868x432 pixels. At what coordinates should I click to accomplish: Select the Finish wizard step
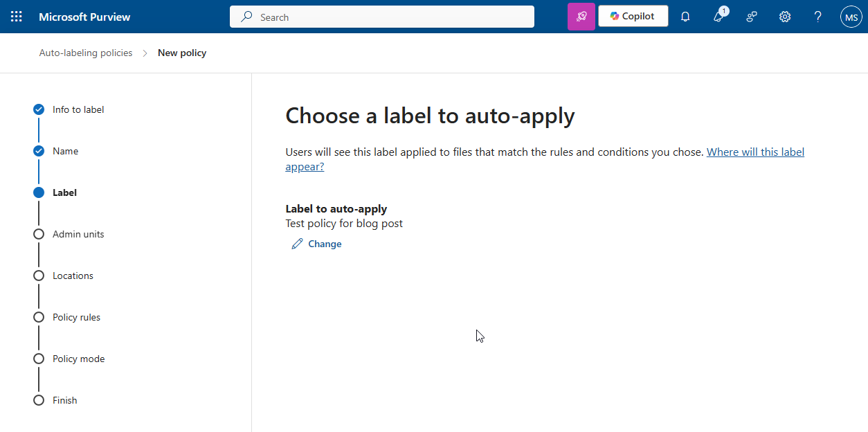click(x=64, y=399)
